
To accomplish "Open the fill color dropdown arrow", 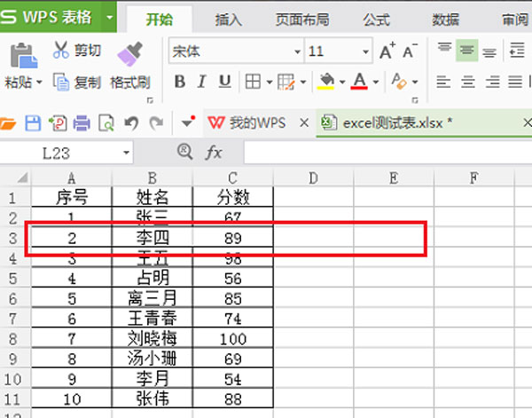I will pos(342,82).
